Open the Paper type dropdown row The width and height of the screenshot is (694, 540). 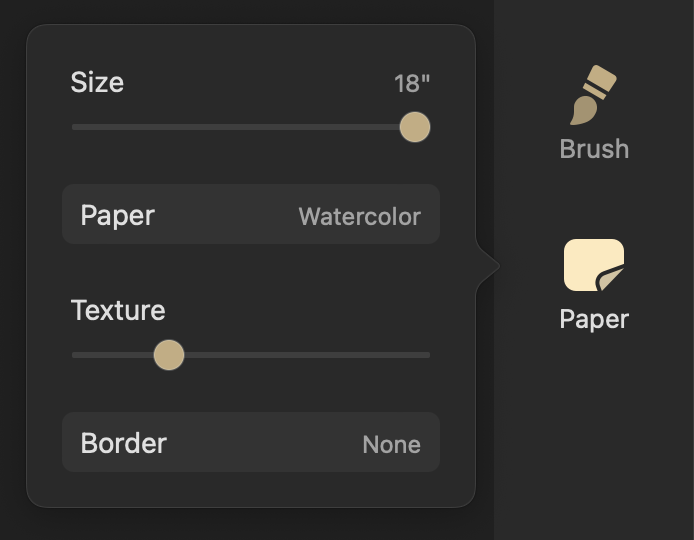coord(251,214)
